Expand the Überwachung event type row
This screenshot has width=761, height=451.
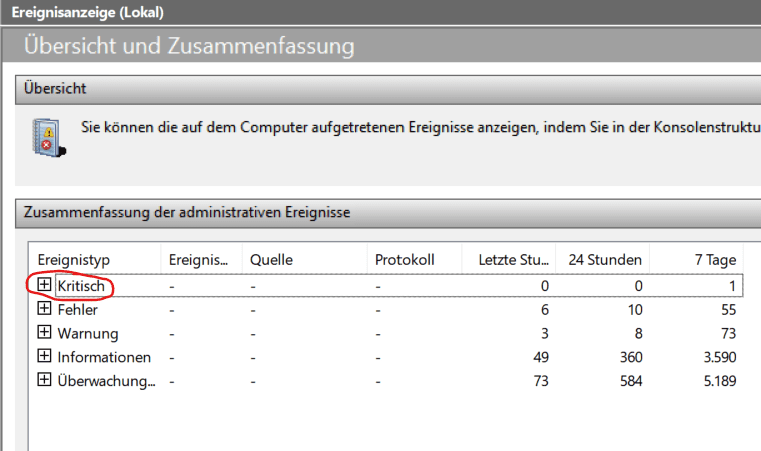[44, 380]
